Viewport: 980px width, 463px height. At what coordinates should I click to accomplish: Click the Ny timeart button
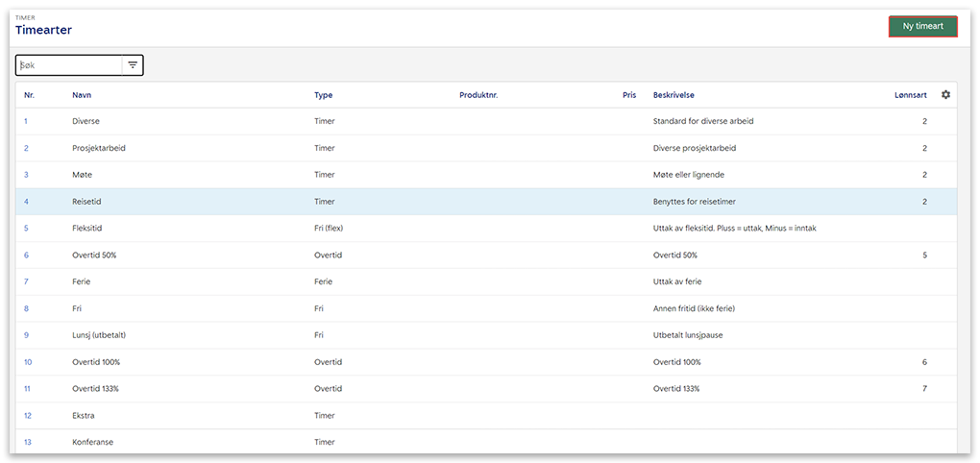pyautogui.click(x=922, y=27)
